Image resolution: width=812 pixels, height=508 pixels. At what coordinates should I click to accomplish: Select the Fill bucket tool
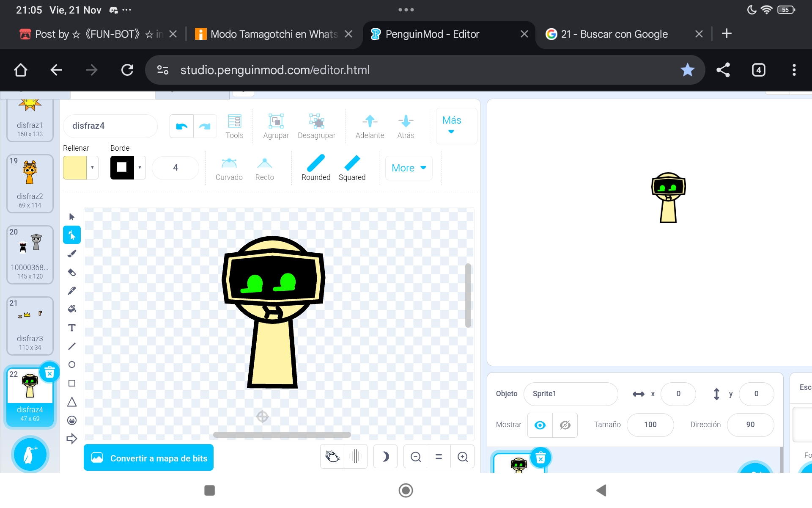pos(72,309)
